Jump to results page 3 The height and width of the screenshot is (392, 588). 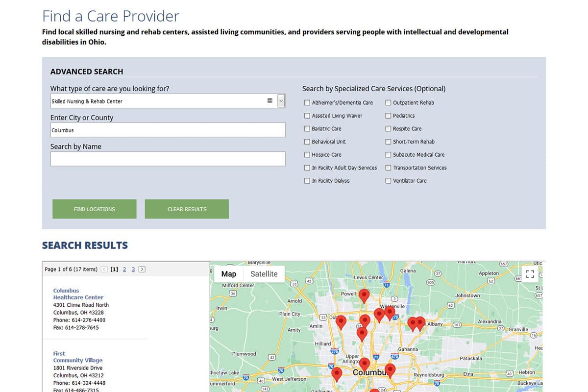pos(133,269)
